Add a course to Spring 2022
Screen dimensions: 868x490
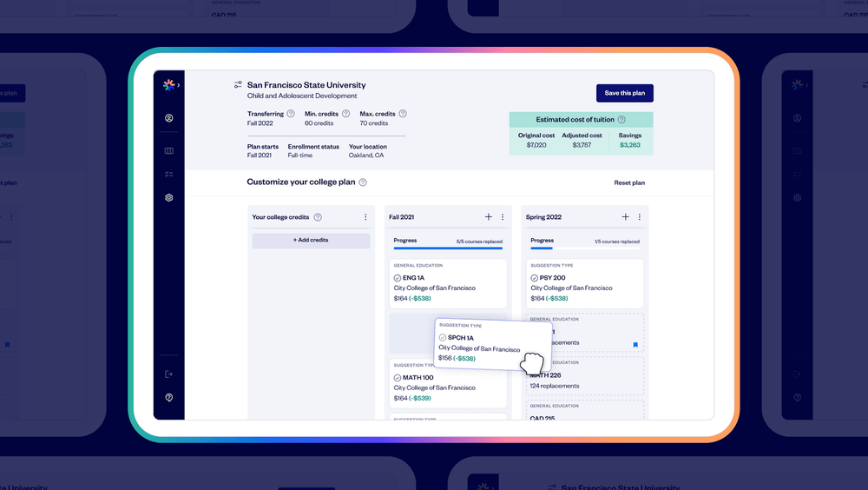point(625,216)
